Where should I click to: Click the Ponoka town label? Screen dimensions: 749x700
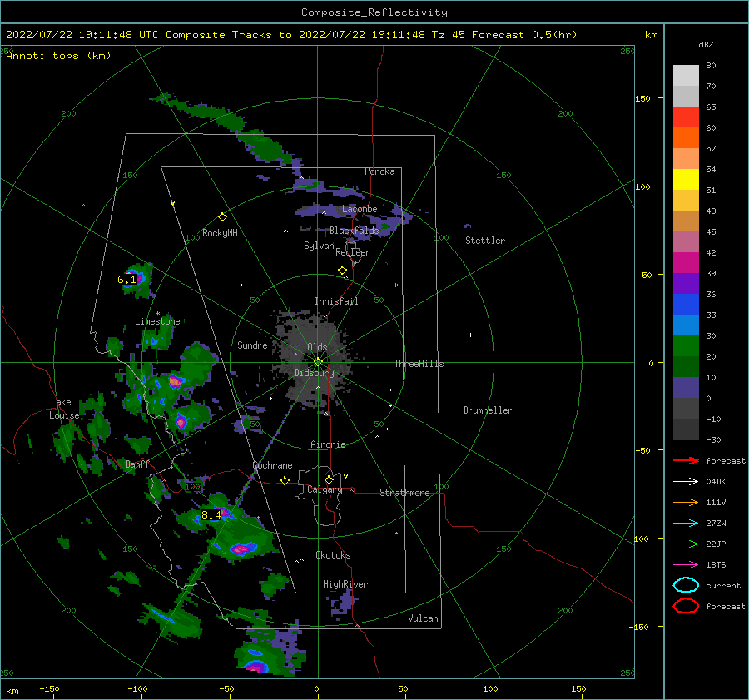[x=379, y=171]
